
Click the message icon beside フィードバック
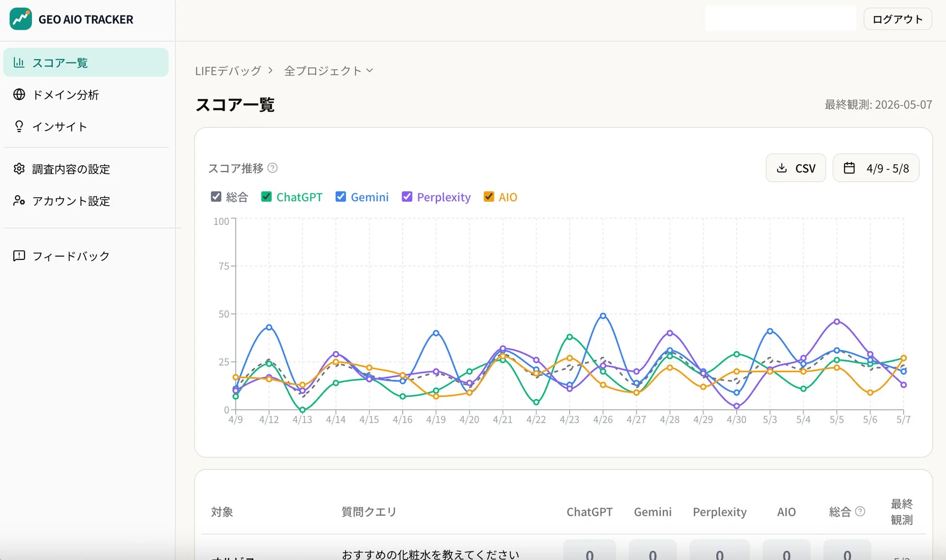19,256
